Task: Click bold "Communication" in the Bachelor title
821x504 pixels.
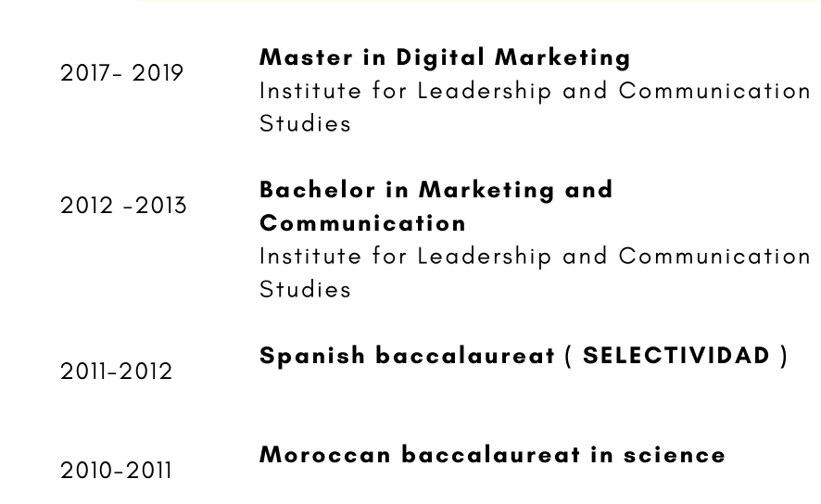Action: [362, 223]
